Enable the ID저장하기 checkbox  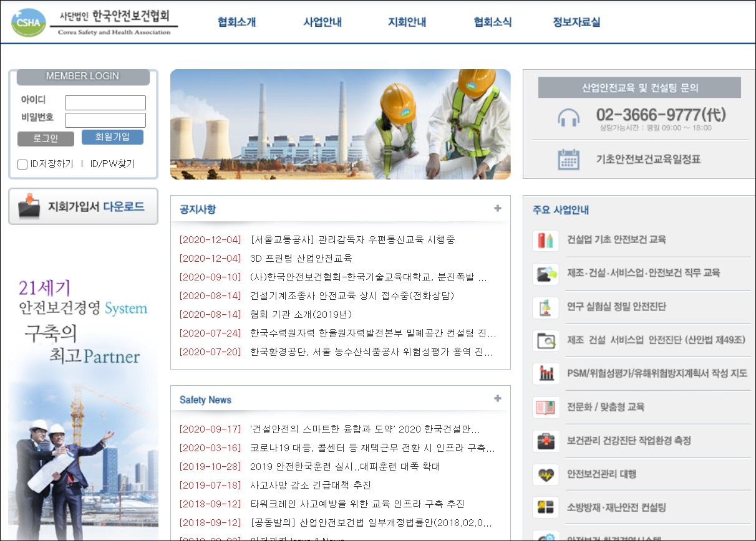tap(22, 165)
